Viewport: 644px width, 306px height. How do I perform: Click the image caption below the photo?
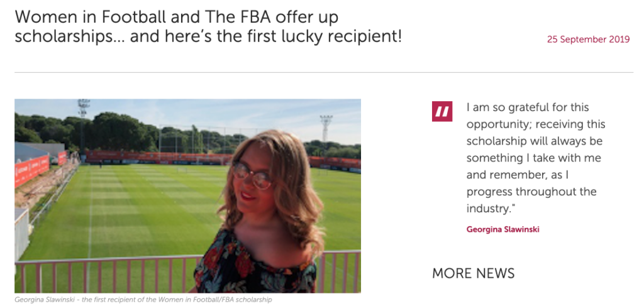point(143,300)
